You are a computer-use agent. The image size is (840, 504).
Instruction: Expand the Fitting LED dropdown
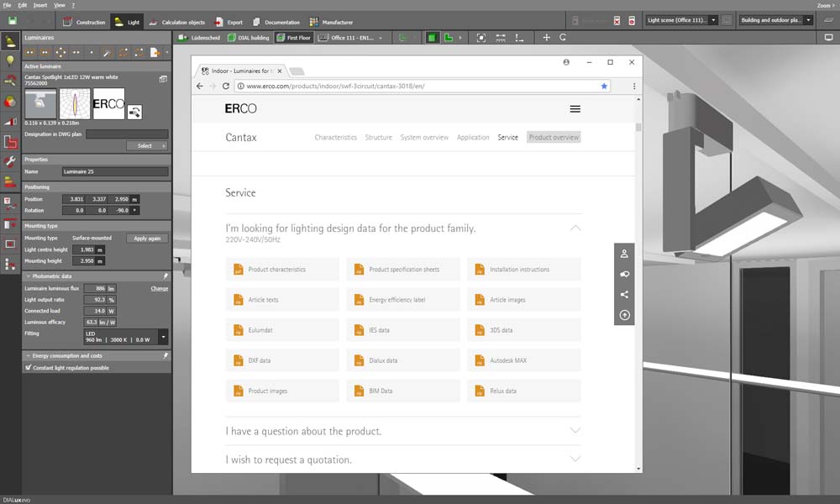tap(163, 337)
